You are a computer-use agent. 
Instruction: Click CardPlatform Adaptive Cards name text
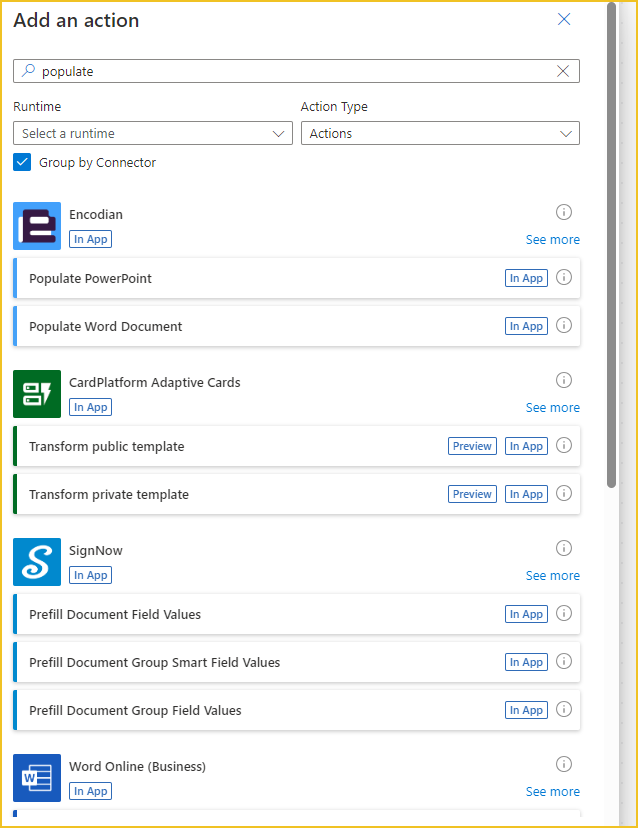pyautogui.click(x=155, y=382)
